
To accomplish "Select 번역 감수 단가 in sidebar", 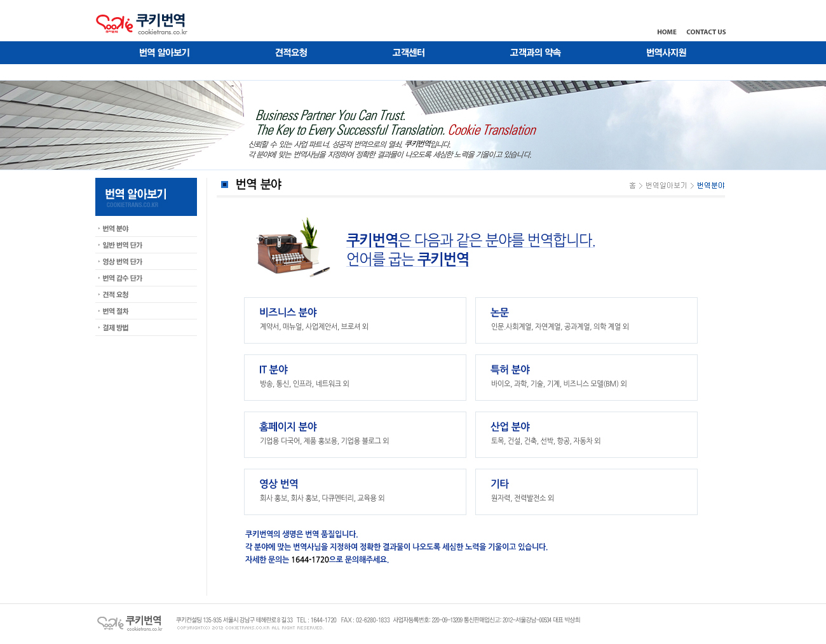I will click(x=123, y=278).
